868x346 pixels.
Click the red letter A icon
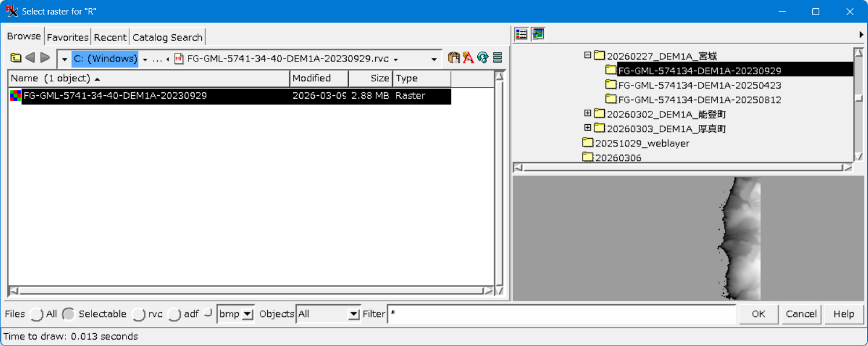tap(468, 58)
